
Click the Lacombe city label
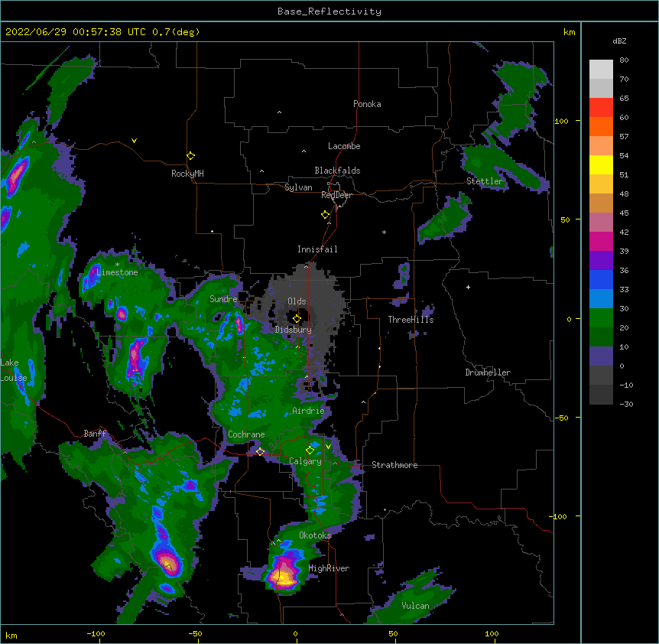click(x=344, y=146)
